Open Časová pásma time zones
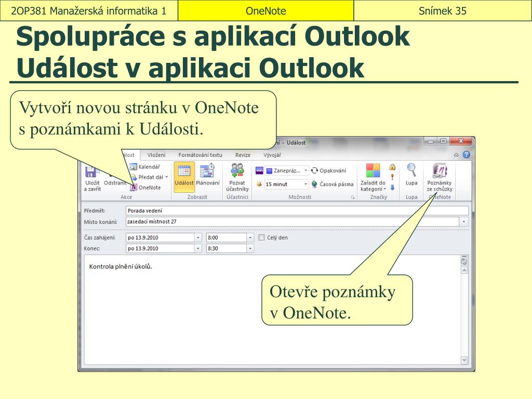Viewport: 532px width, 399px height. point(332,184)
